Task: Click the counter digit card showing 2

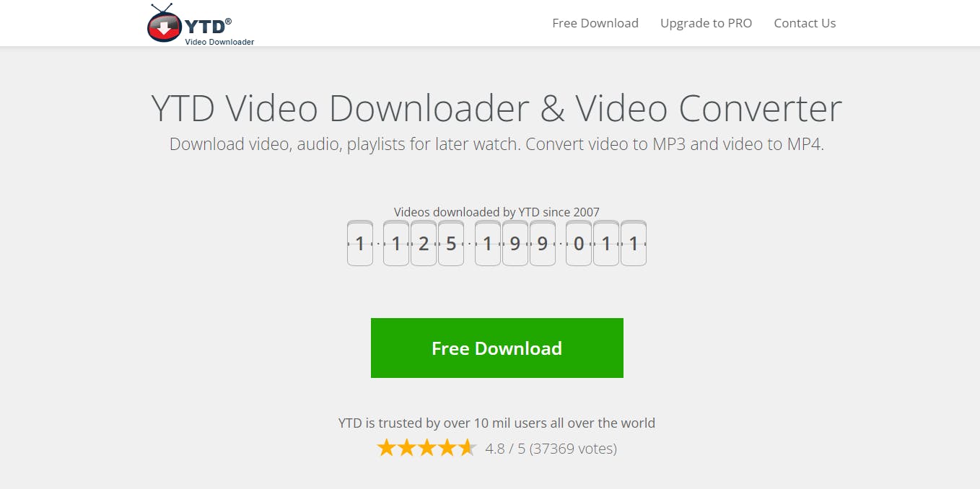Action: (424, 244)
